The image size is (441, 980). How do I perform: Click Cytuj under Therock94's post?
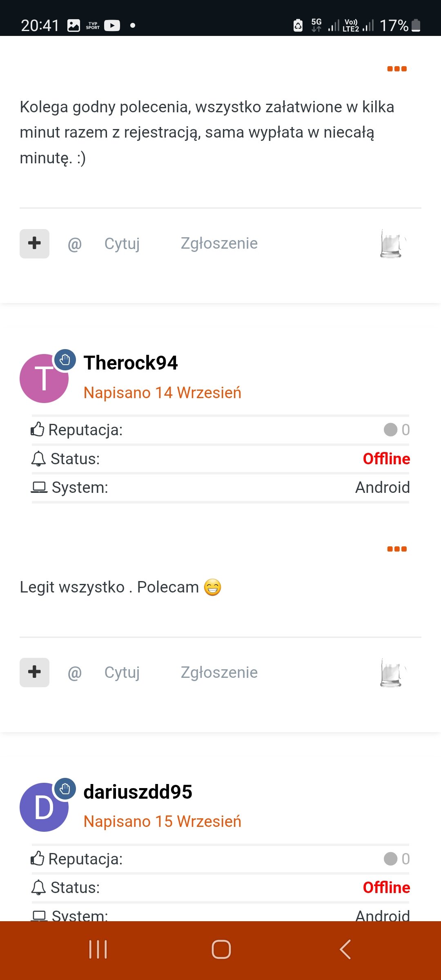point(122,673)
